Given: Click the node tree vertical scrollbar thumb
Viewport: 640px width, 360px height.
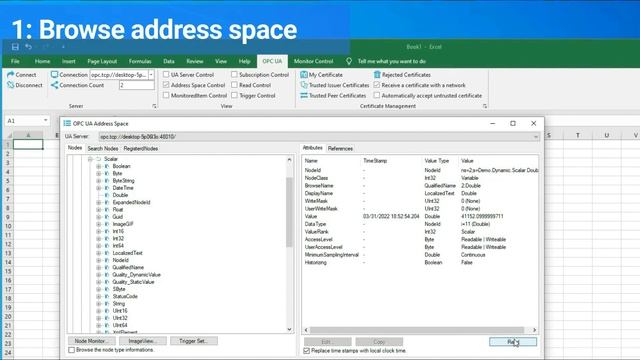Looking at the screenshot, I should (x=289, y=212).
